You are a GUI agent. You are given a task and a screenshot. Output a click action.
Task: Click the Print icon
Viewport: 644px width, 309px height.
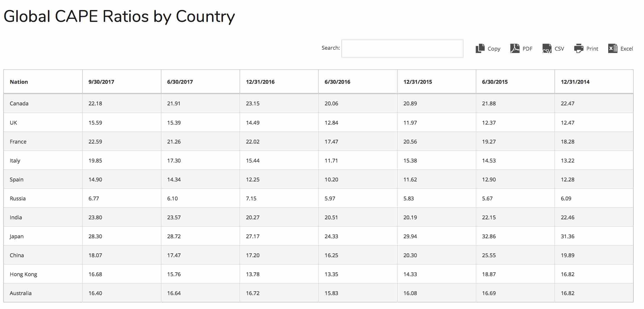tap(579, 48)
